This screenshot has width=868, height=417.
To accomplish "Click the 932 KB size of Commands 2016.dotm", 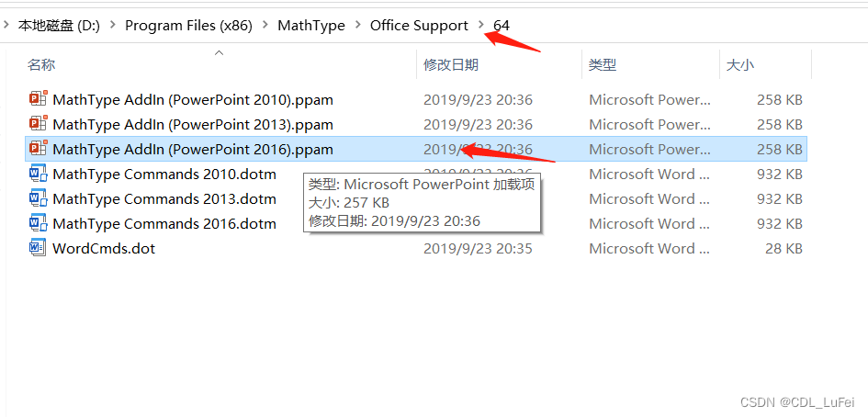I will 780,224.
